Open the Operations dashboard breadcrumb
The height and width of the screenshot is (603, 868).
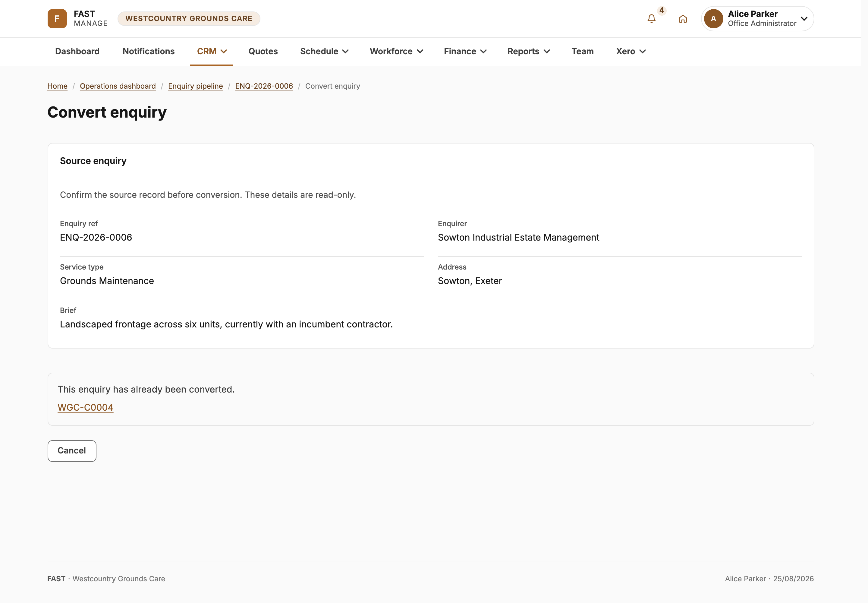(118, 86)
